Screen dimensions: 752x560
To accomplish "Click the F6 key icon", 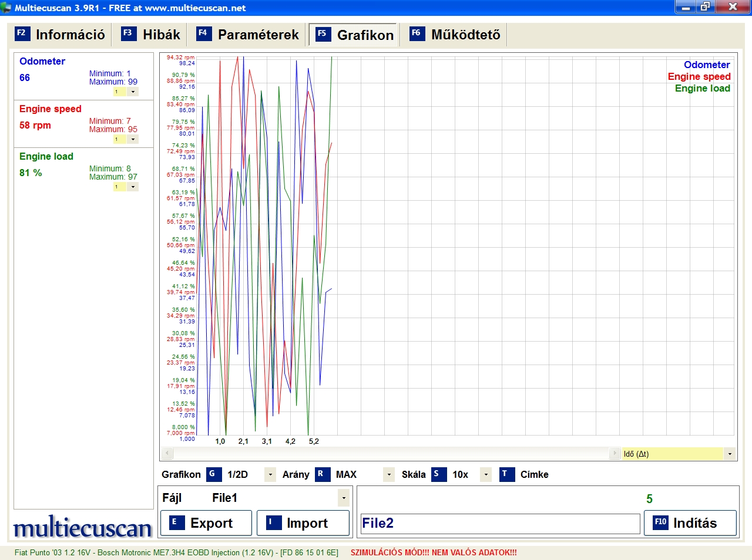I will [x=417, y=33].
